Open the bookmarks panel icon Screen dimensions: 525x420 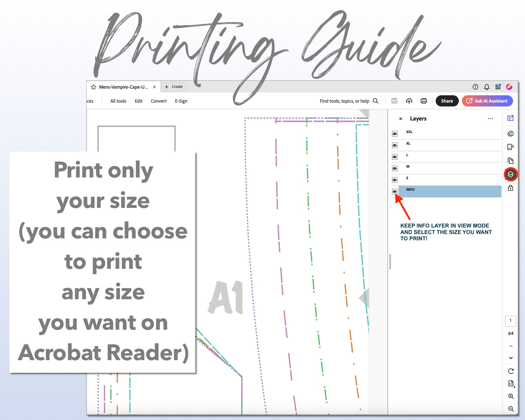511,147
